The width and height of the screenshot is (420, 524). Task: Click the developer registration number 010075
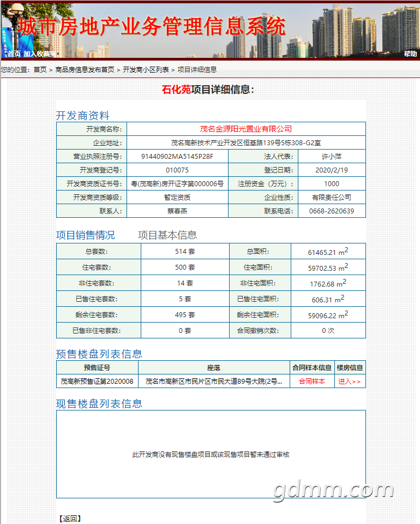177,170
